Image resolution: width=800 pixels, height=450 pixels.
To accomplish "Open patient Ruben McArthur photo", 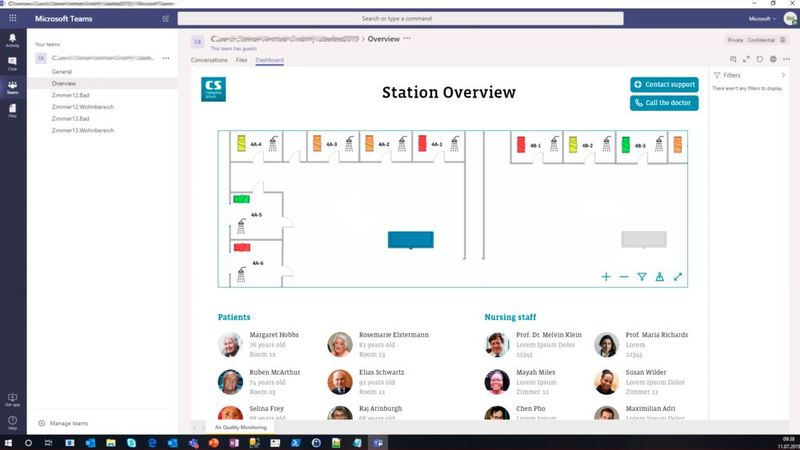I will click(x=230, y=382).
